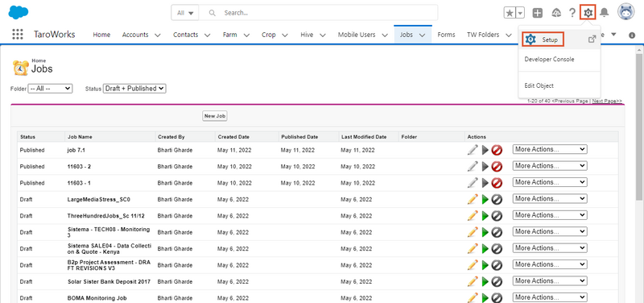644x303 pixels.
Task: Click the Salesforce cloud logo
Action: 19,12
